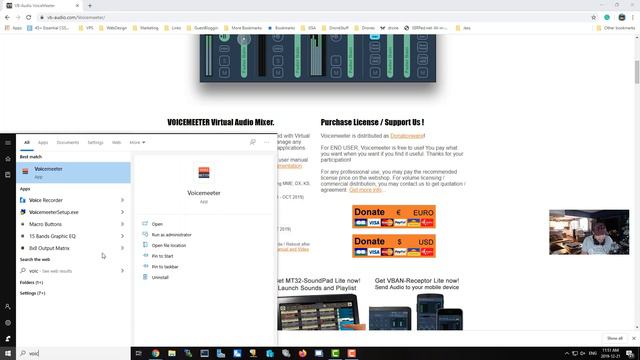
Task: Expand Macro Buttons result arrow
Action: (122, 224)
